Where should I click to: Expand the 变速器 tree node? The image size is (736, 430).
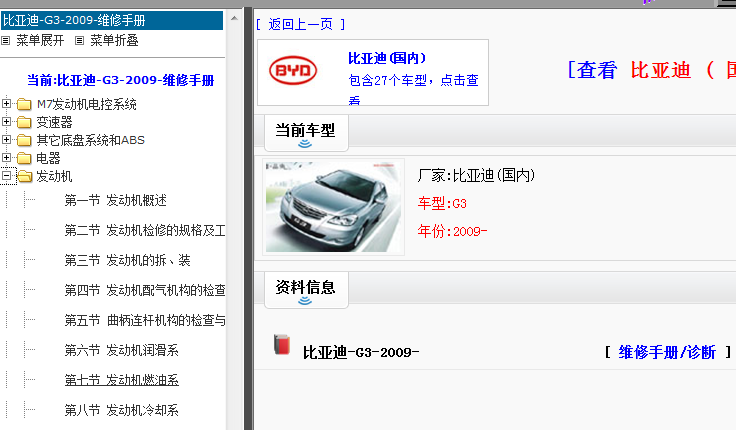click(x=7, y=122)
